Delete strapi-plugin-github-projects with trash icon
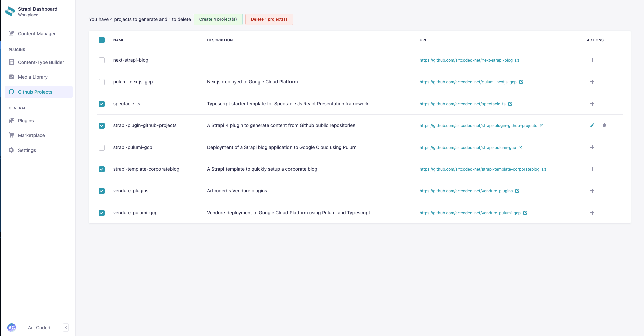This screenshot has width=644, height=336. pos(604,125)
